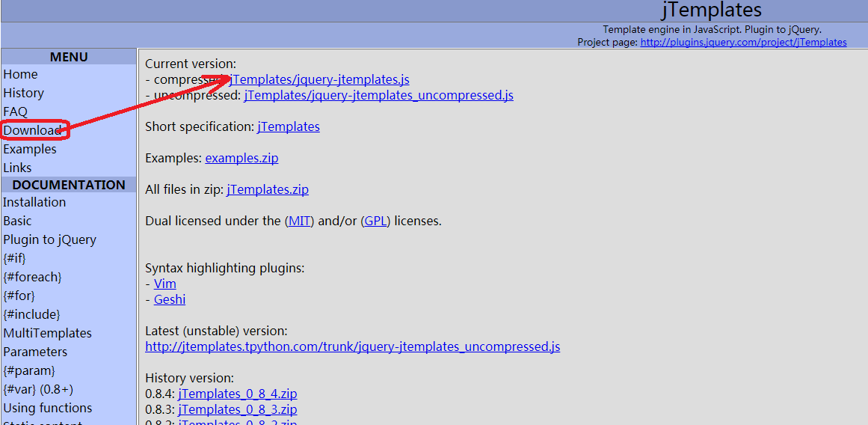
Task: Open Plugin to jQuery documentation
Action: (x=50, y=240)
